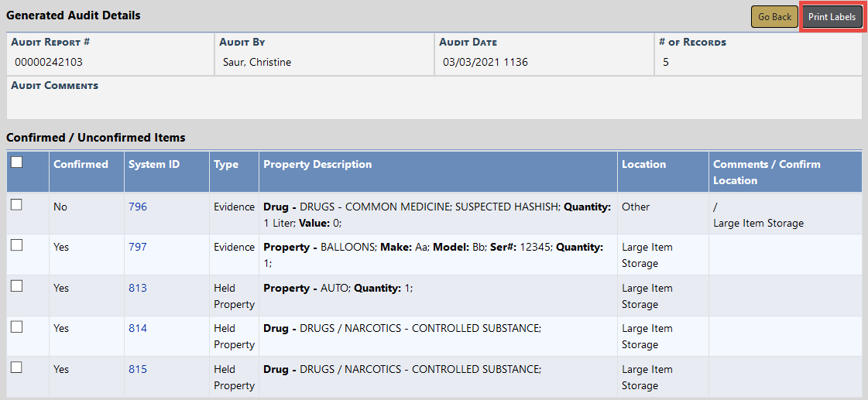The image size is (868, 400).
Task: View record 815 via its link
Action: click(x=138, y=369)
